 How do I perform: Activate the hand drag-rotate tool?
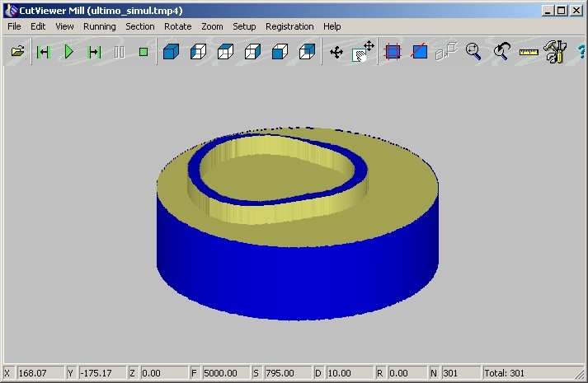point(363,52)
